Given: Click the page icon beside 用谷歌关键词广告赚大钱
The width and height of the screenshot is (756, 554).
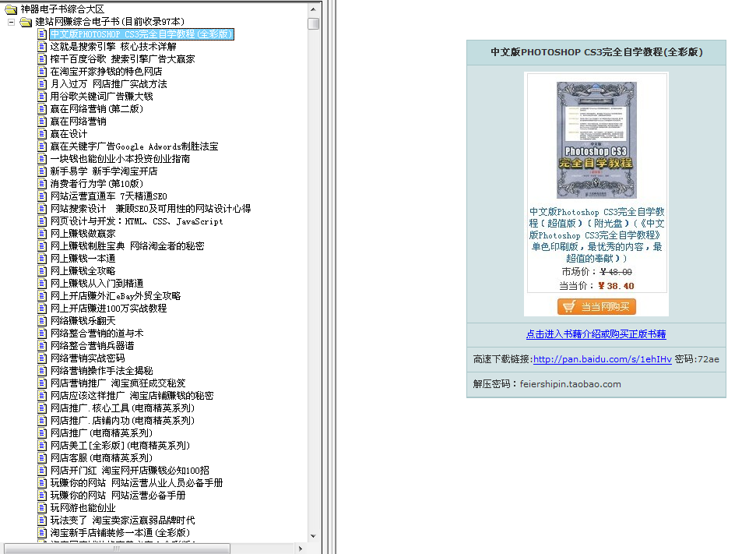Looking at the screenshot, I should pyautogui.click(x=42, y=97).
